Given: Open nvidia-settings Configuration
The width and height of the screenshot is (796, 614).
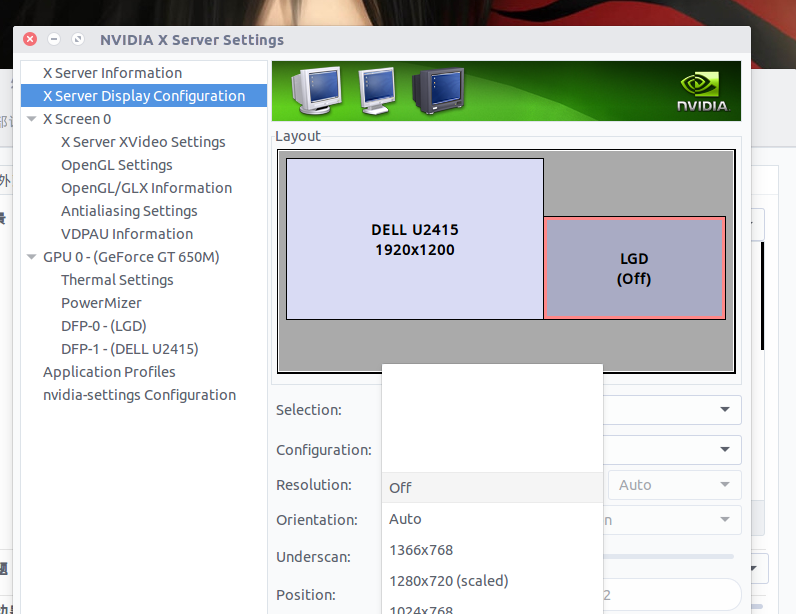Looking at the screenshot, I should click(140, 395).
